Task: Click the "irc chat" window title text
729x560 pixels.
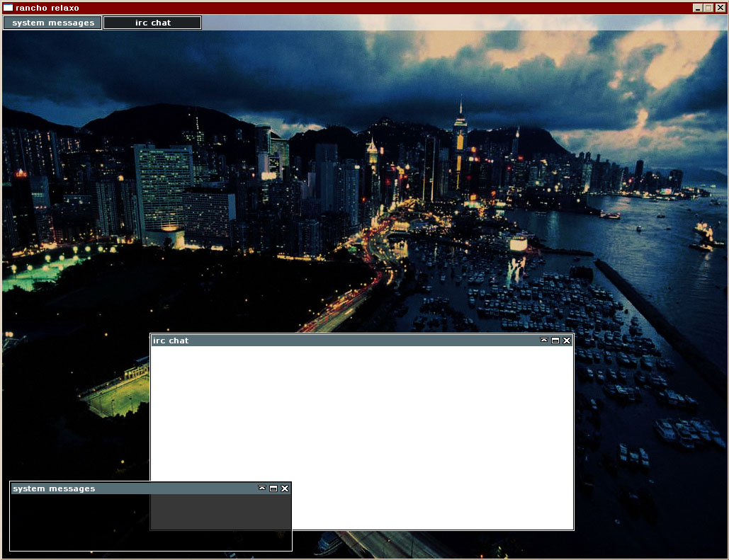Action: [171, 341]
